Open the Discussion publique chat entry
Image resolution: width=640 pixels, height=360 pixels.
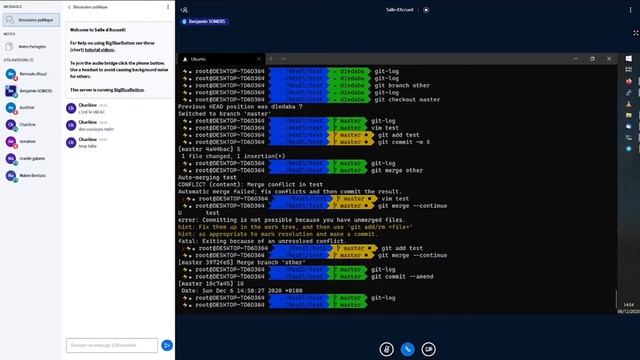(31, 20)
